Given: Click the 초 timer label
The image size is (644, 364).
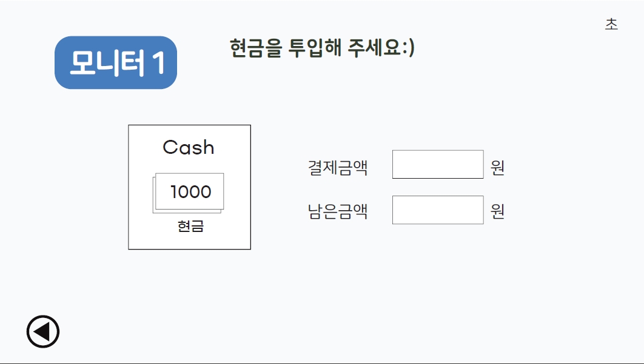Looking at the screenshot, I should tap(611, 24).
